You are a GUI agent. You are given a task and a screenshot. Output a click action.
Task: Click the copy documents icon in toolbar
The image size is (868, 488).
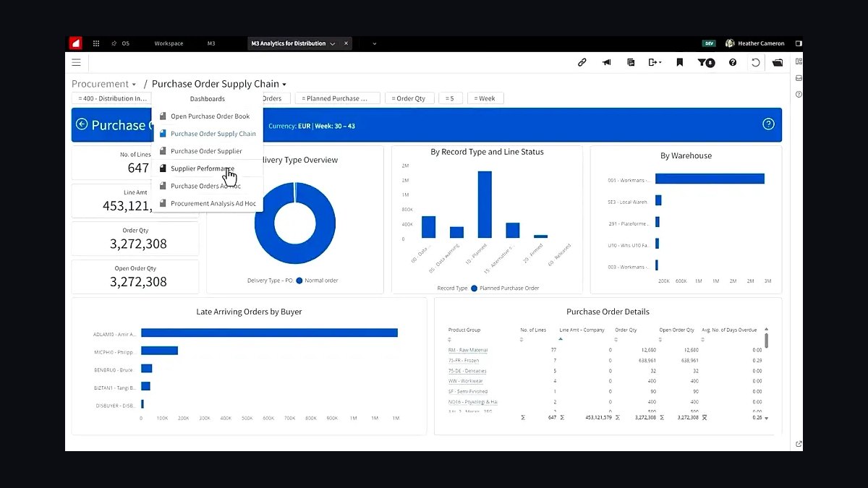point(631,63)
